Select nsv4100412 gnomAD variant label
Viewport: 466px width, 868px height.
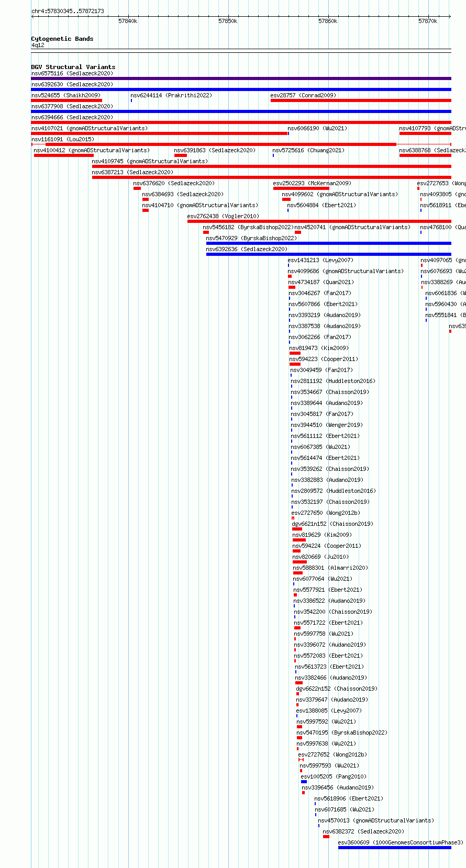[92, 150]
